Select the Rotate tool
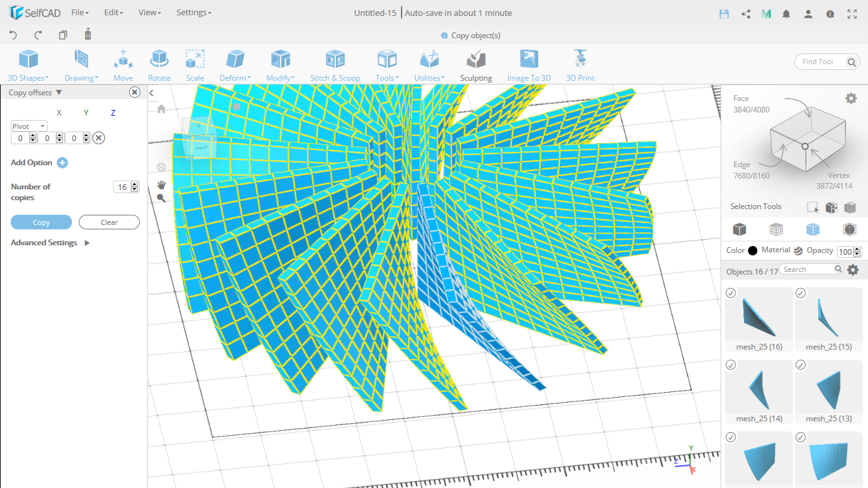 pyautogui.click(x=159, y=65)
